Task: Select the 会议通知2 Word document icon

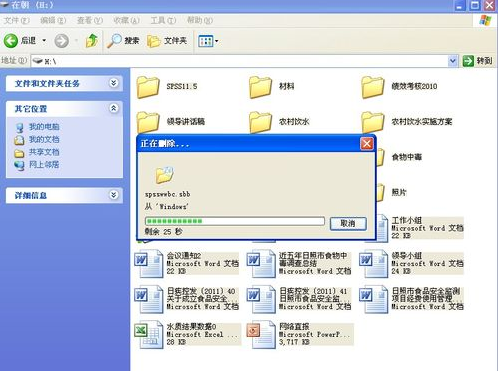Action: (149, 263)
